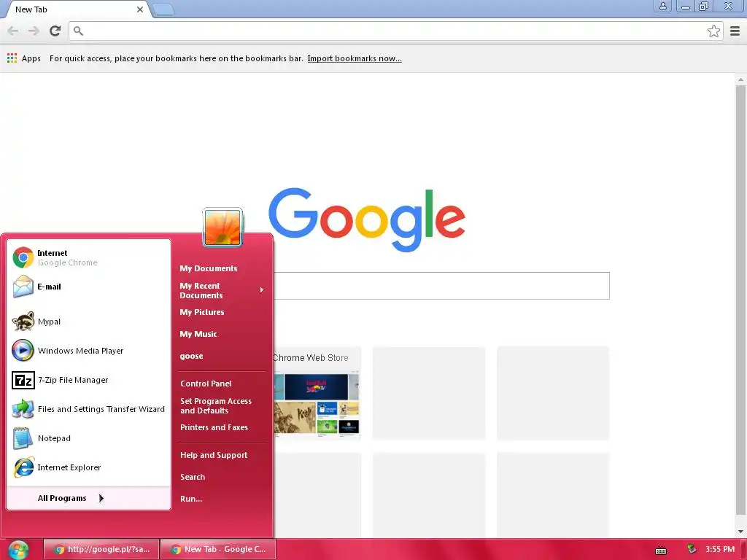Open Files and Settings Transfer Wizard

coord(88,409)
